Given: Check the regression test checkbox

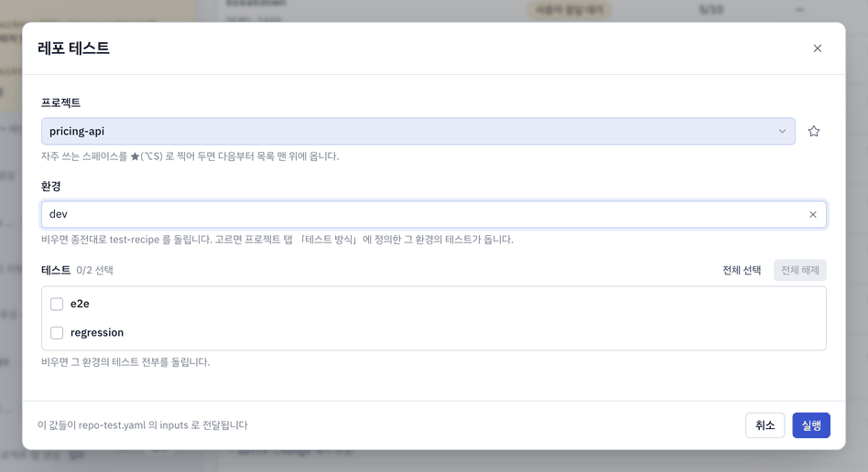Looking at the screenshot, I should pos(57,333).
